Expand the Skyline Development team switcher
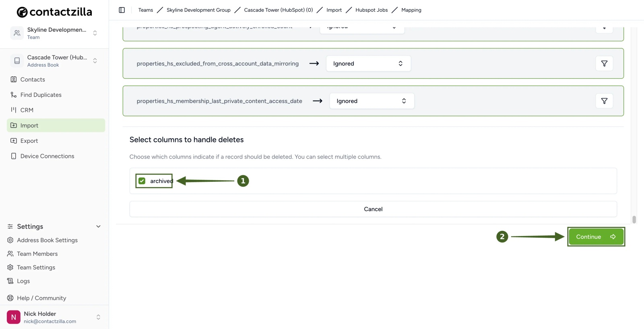 [x=95, y=33]
